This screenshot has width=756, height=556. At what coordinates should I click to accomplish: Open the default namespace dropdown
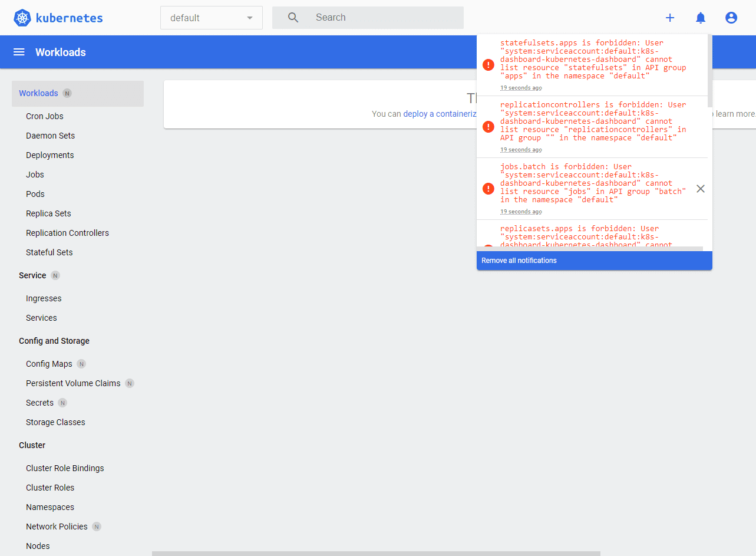[212, 18]
